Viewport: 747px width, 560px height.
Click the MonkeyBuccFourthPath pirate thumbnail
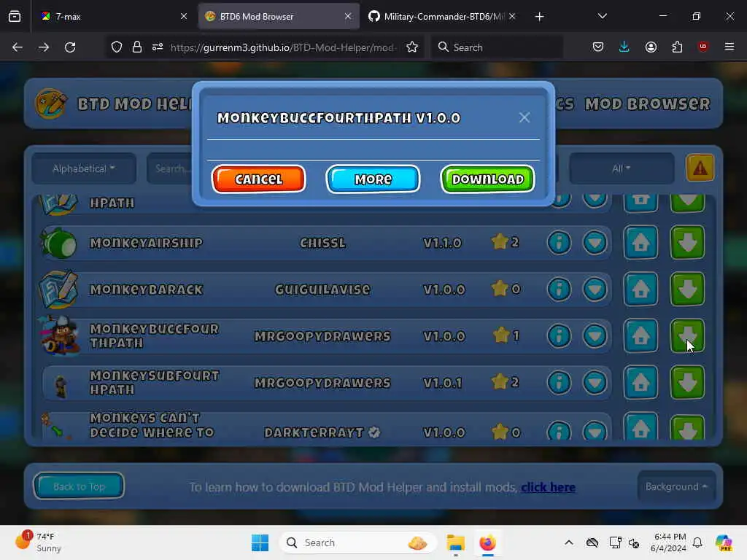[59, 335]
